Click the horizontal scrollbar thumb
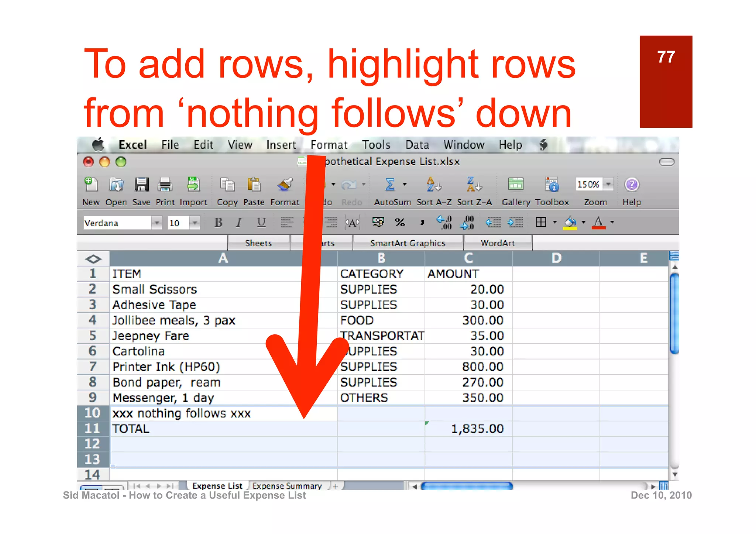 point(467,486)
